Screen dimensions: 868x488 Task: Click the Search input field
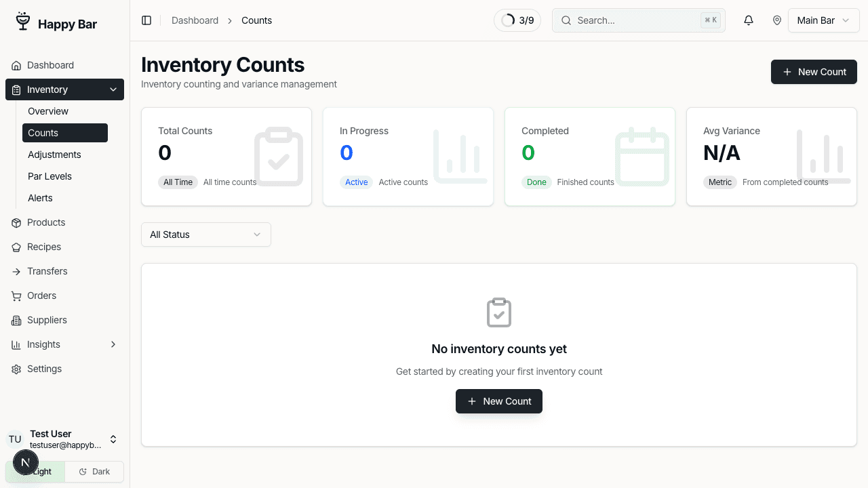tap(631, 20)
